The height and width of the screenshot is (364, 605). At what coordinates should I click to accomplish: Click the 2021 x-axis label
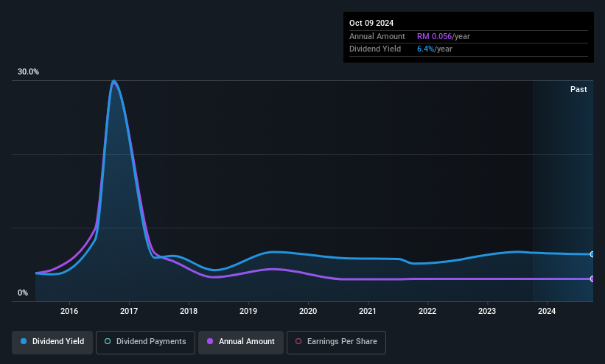[x=368, y=311]
